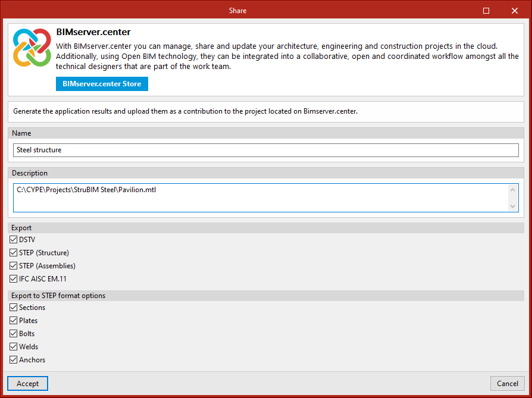This screenshot has width=532, height=398.
Task: Click the Name field containing Steel structure
Action: tap(265, 150)
